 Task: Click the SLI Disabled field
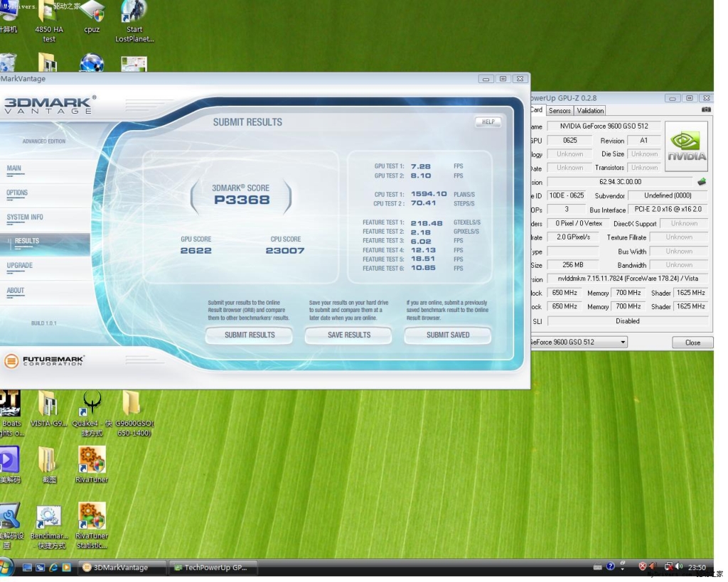pos(628,321)
